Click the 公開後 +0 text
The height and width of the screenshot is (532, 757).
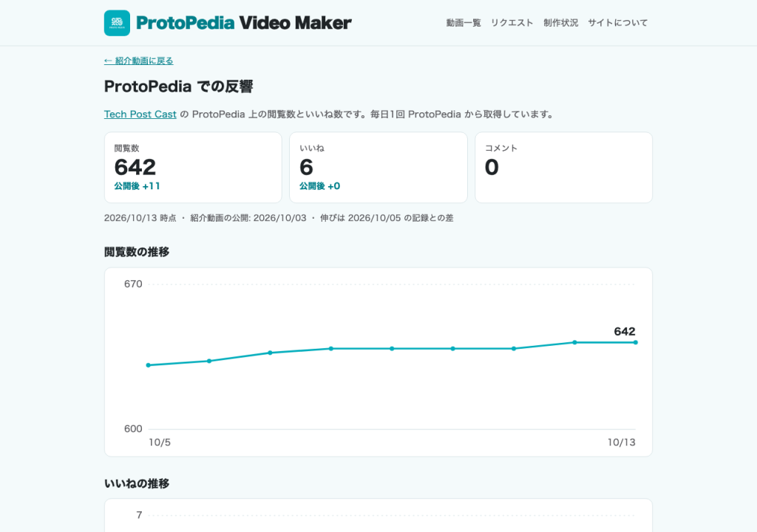click(319, 186)
